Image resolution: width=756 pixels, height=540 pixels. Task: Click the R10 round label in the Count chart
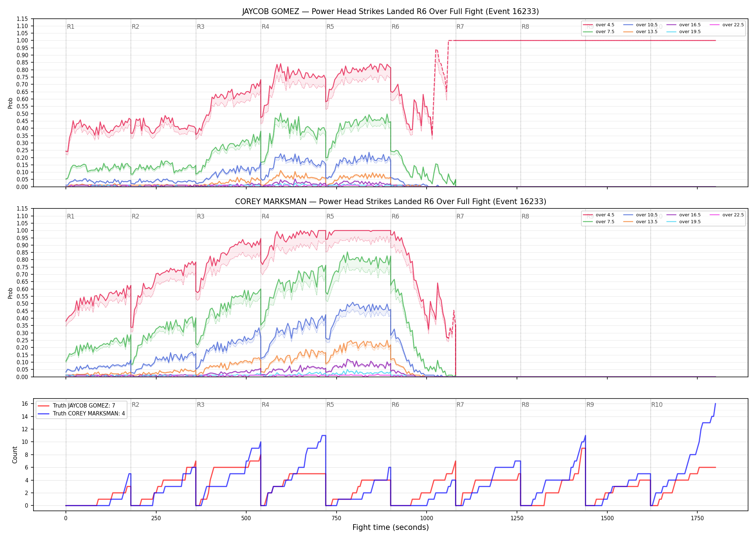[x=657, y=405]
